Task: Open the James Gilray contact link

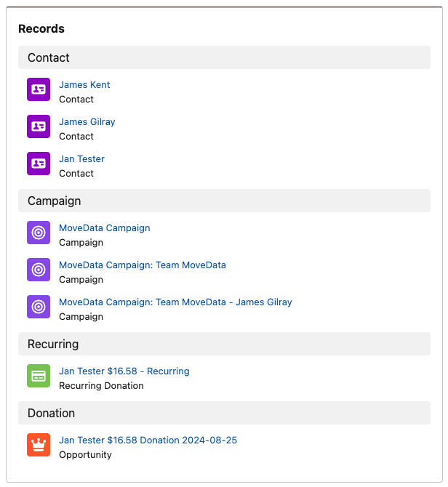Action: [x=87, y=121]
